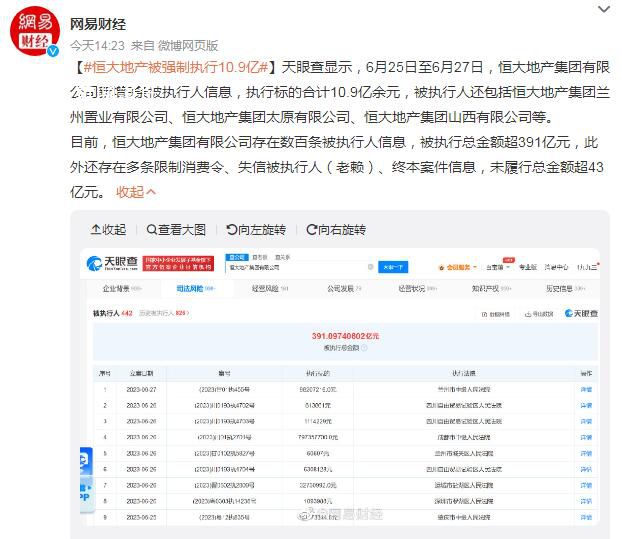Click 被执行人 442 heading
The height and width of the screenshot is (539, 622).
[x=113, y=313]
